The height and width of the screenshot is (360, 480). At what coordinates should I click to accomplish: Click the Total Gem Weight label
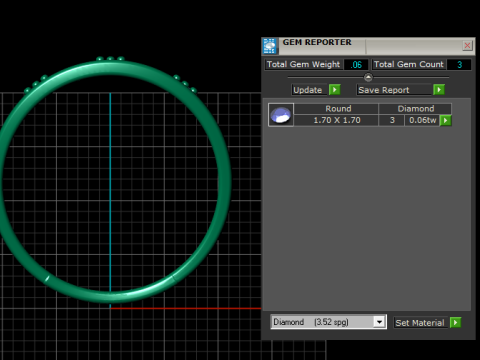(304, 64)
